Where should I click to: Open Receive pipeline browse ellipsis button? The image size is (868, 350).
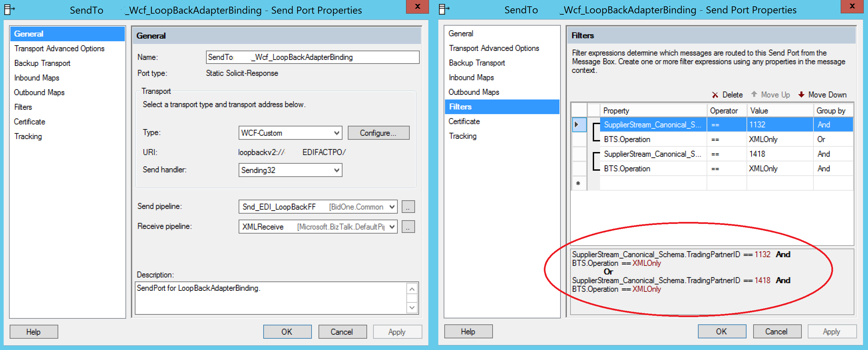click(x=408, y=227)
